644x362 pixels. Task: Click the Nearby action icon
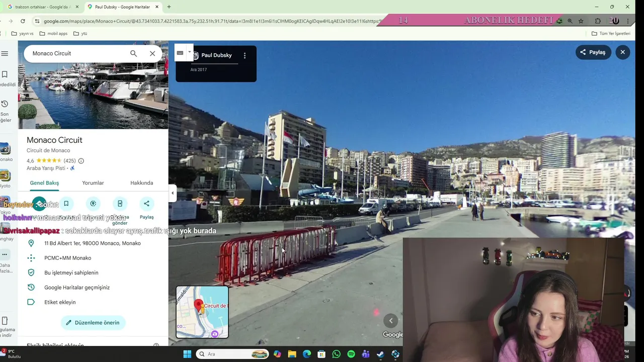click(x=93, y=204)
